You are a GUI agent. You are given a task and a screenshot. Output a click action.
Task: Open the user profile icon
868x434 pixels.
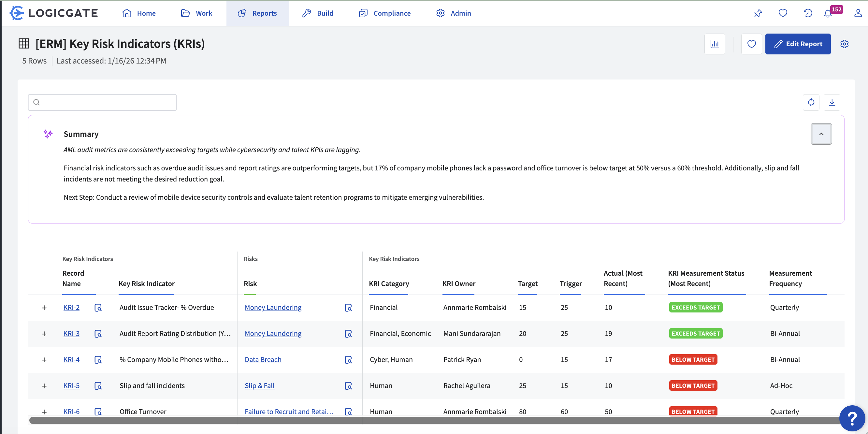coord(858,13)
